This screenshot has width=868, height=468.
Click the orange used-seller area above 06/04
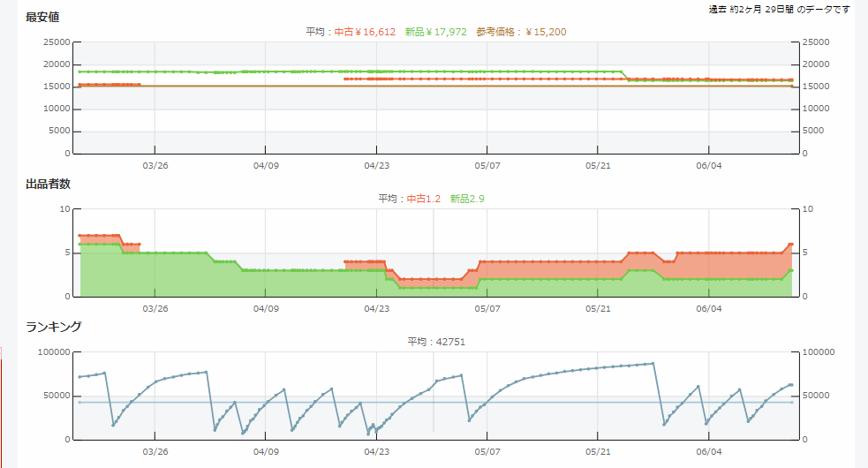pos(709,265)
